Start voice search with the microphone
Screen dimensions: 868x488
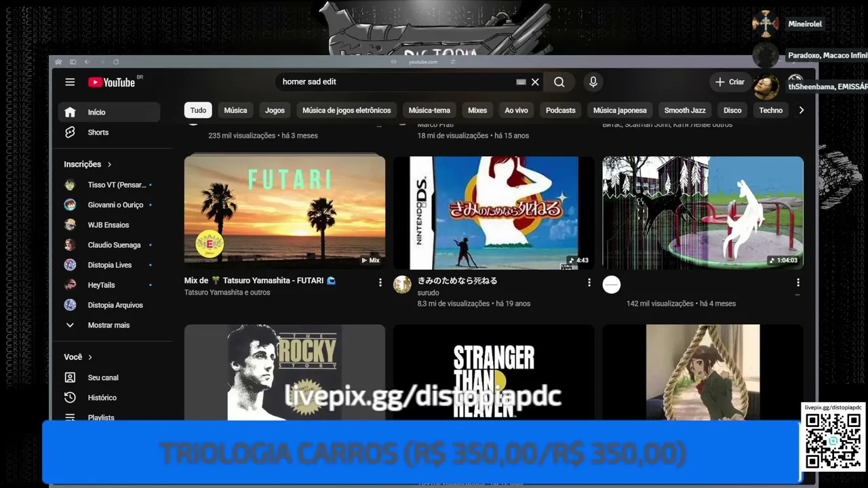coord(593,82)
